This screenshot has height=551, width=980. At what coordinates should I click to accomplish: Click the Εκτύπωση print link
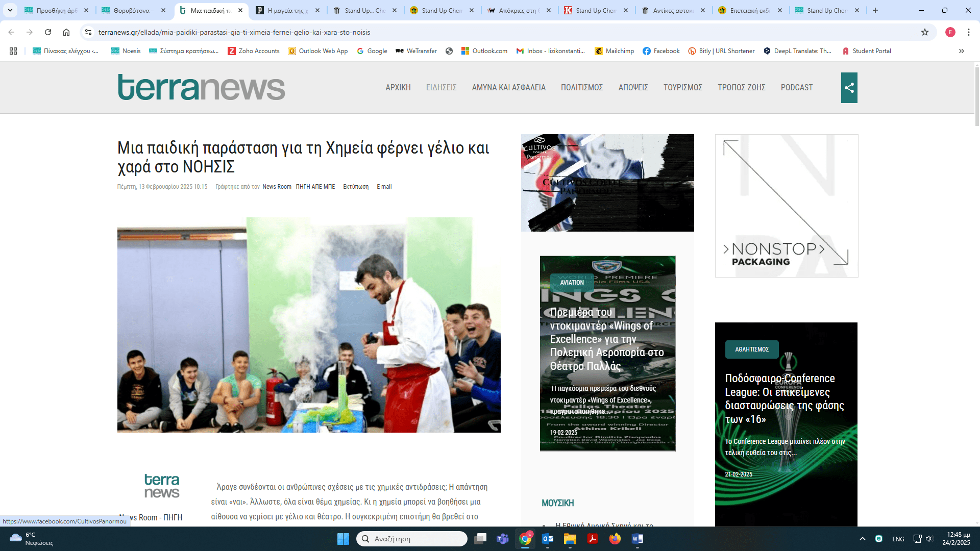pyautogui.click(x=355, y=187)
